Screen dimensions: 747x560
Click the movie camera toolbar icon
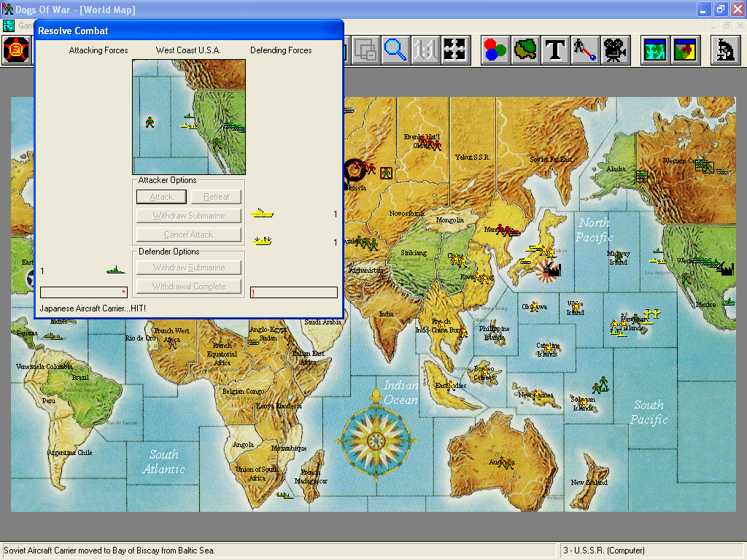(x=615, y=50)
